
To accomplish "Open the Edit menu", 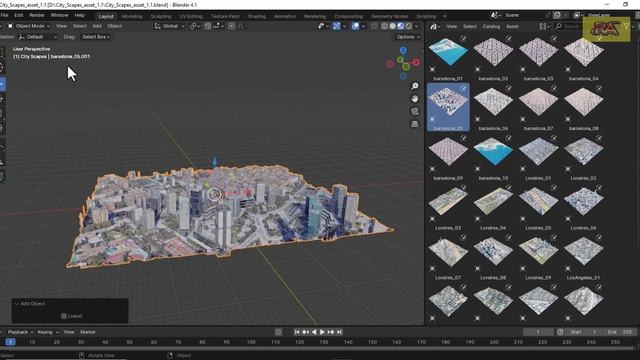I will [19, 15].
